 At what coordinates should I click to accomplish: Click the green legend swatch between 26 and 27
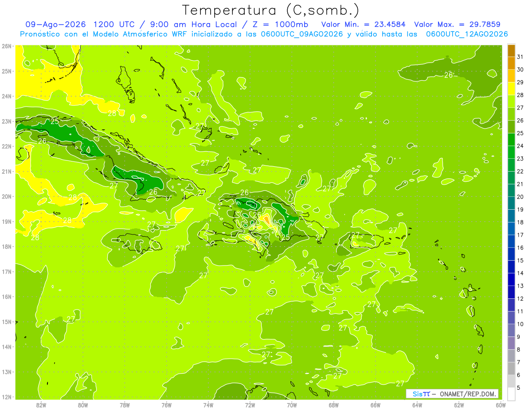tap(511, 114)
